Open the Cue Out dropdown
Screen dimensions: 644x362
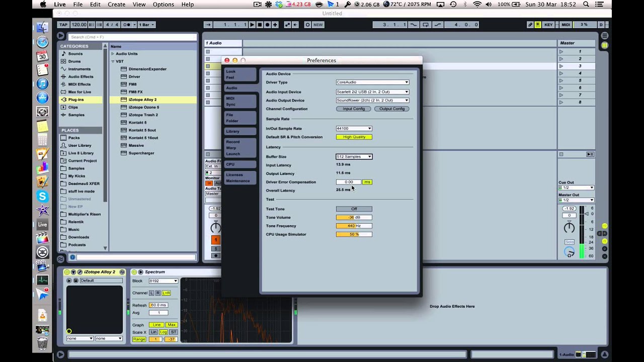point(577,188)
